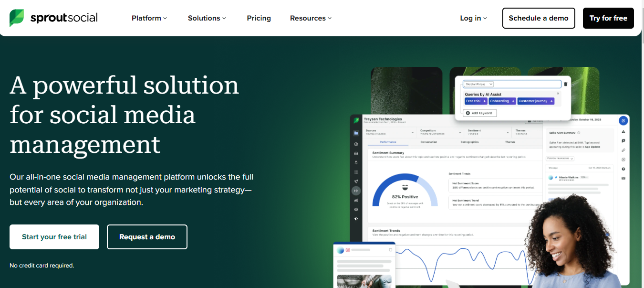This screenshot has width=644, height=288.
Task: Tick the checkbox on the Instagram post card
Action: (390, 250)
